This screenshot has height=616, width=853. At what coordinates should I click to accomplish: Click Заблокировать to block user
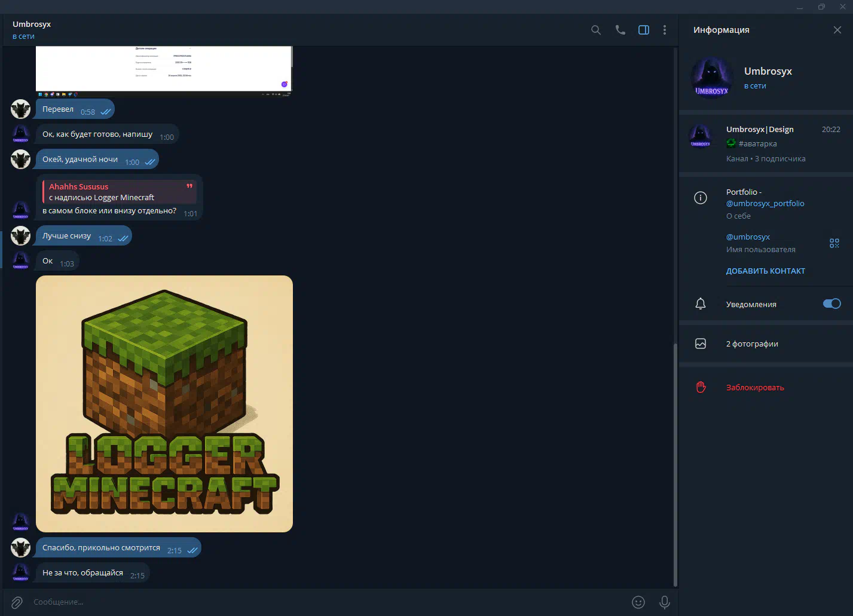click(x=755, y=387)
